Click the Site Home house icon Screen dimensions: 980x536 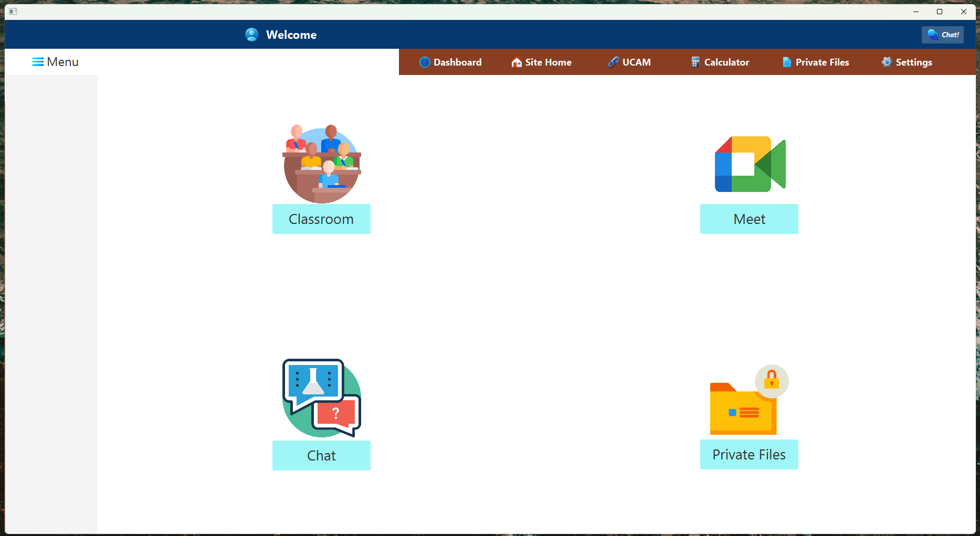pos(517,62)
